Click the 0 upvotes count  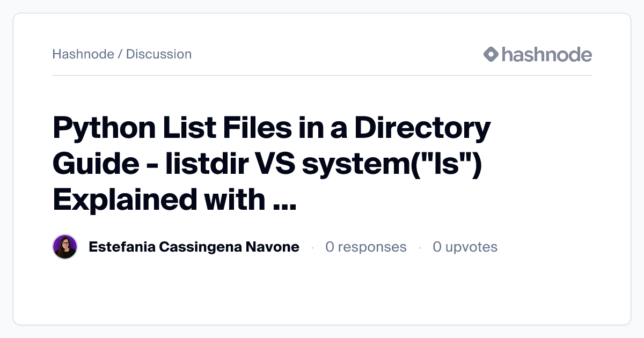[x=465, y=247]
